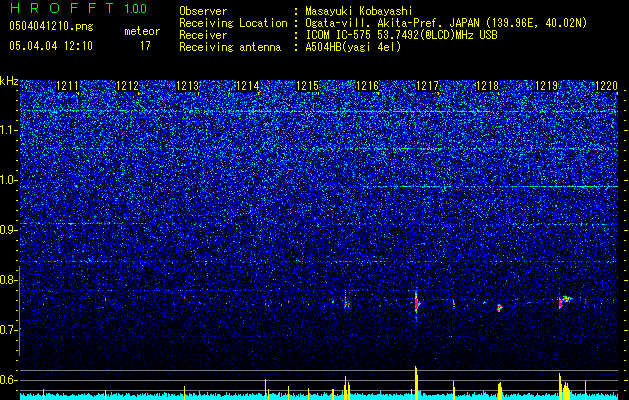
Task: Click the meteor echo near 1218
Action: tap(499, 308)
